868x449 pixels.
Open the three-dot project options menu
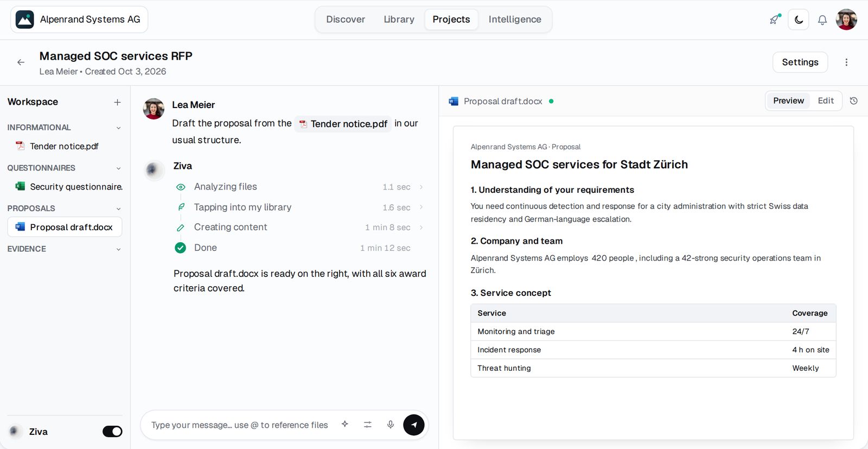click(x=846, y=62)
